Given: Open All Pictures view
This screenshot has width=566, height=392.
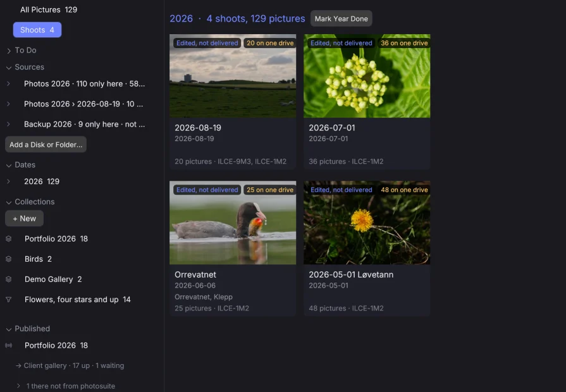Looking at the screenshot, I should point(49,9).
